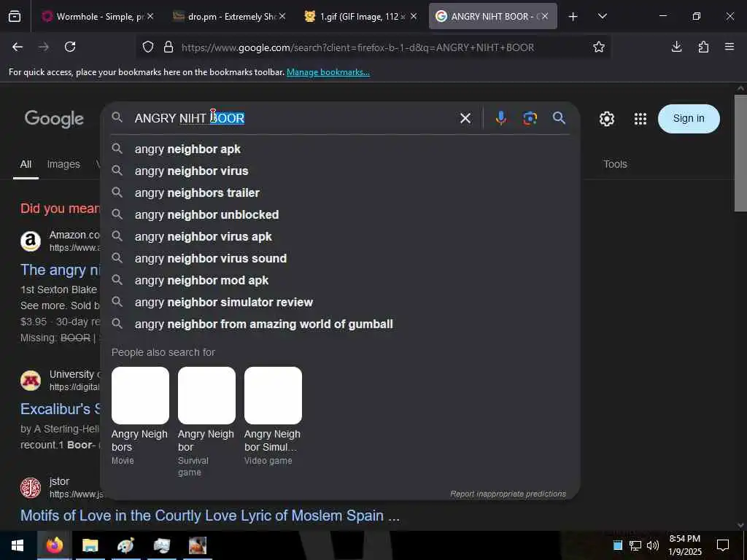The image size is (747, 560).
Task: Go back to previous page
Action: coord(18,47)
